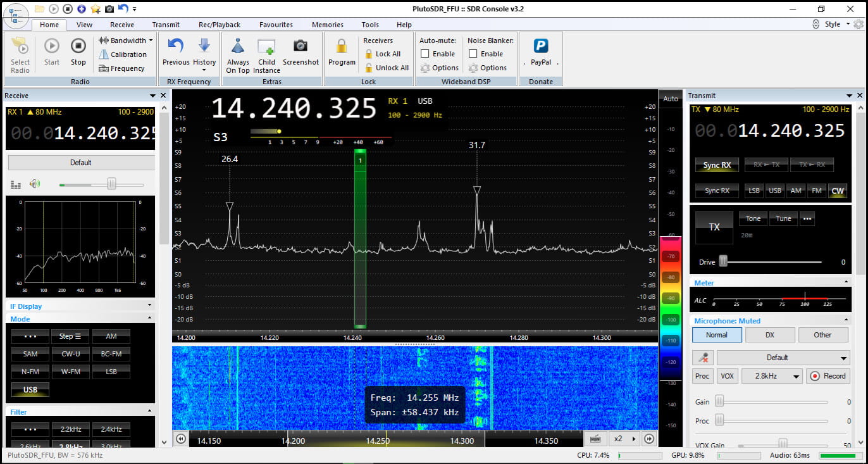Click the Child Instance icon
Viewport: 868px width, 464px height.
[266, 46]
